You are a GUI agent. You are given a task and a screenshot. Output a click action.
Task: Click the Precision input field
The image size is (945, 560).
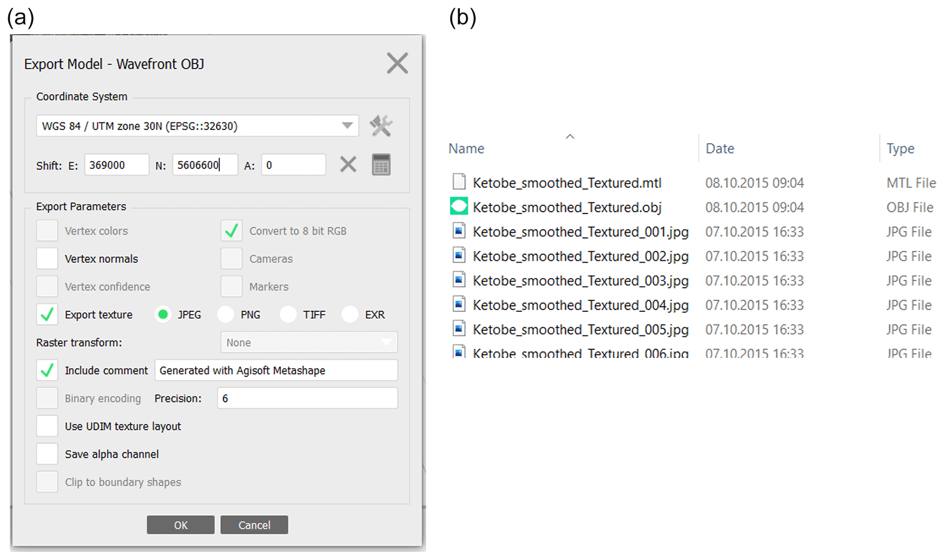point(307,398)
